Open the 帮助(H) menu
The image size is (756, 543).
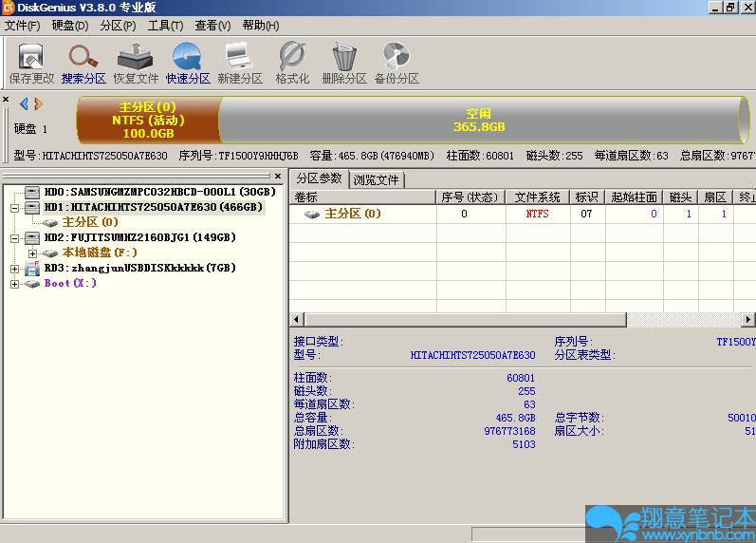click(x=261, y=26)
